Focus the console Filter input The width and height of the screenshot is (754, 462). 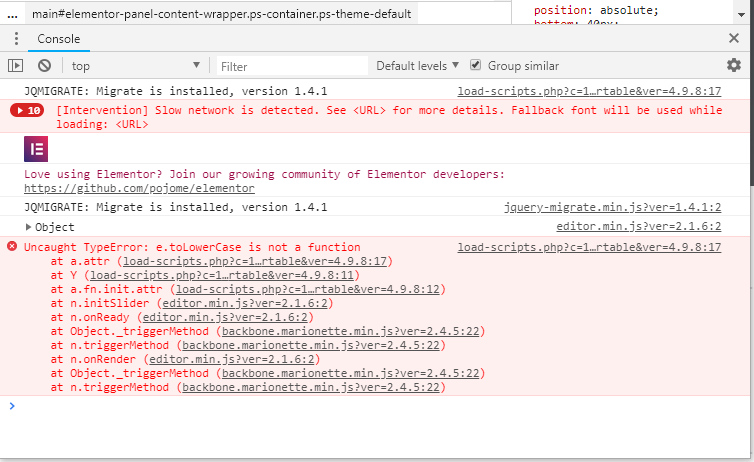point(292,66)
